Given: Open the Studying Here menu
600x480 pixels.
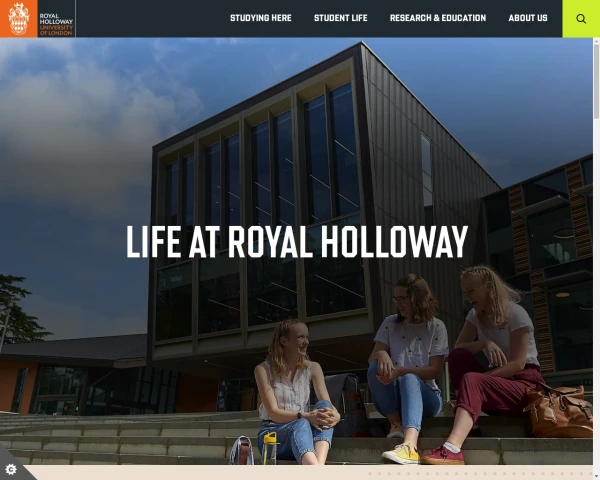Looking at the screenshot, I should coord(261,18).
